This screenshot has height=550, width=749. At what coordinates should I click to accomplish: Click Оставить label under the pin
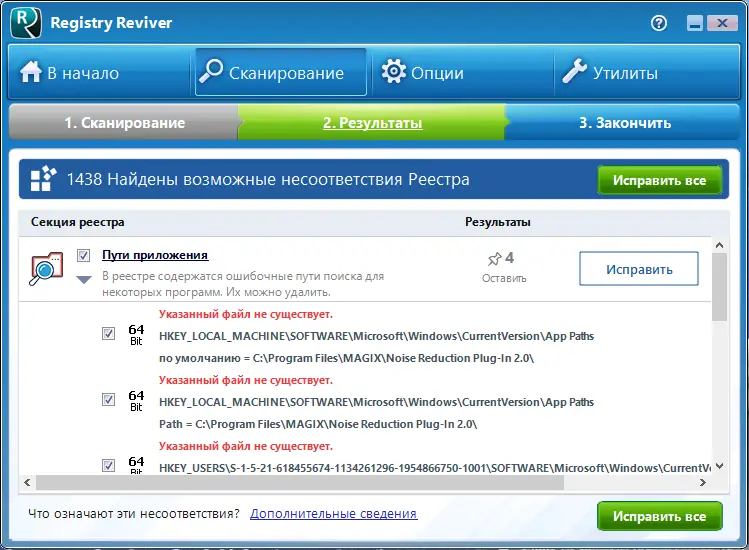click(504, 279)
